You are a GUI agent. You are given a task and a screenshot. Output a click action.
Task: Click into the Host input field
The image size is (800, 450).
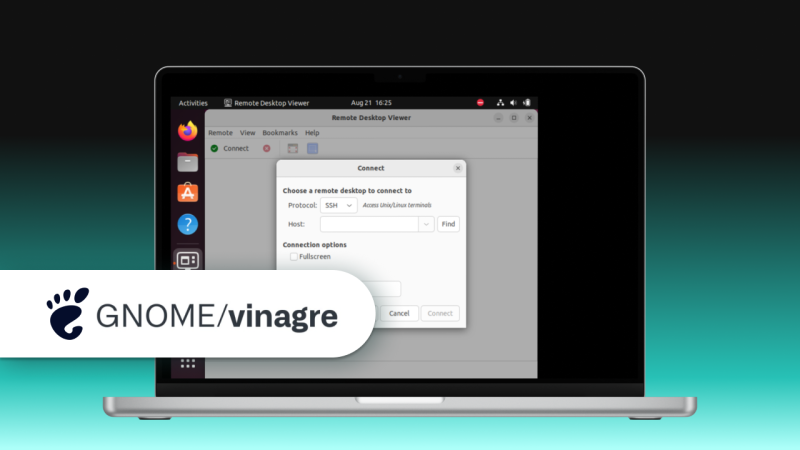(369, 224)
